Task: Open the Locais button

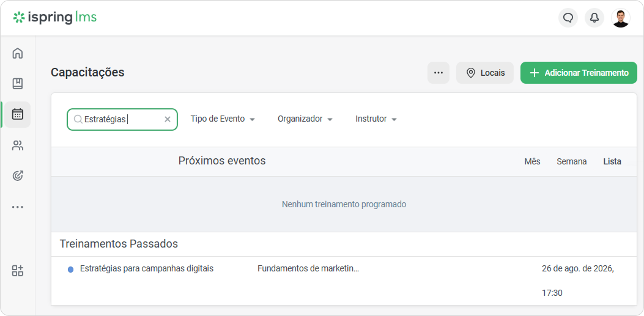Action: [x=484, y=73]
